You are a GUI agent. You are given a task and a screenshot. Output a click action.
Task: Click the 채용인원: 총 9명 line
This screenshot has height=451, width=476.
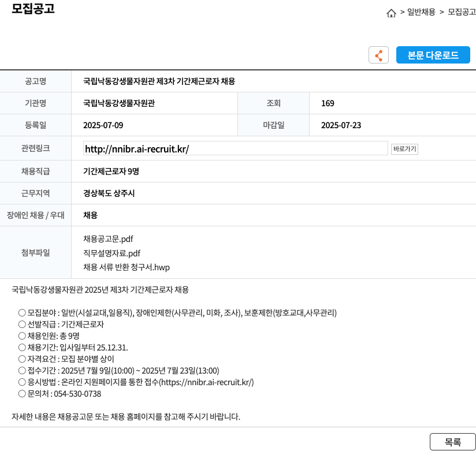coord(49,336)
